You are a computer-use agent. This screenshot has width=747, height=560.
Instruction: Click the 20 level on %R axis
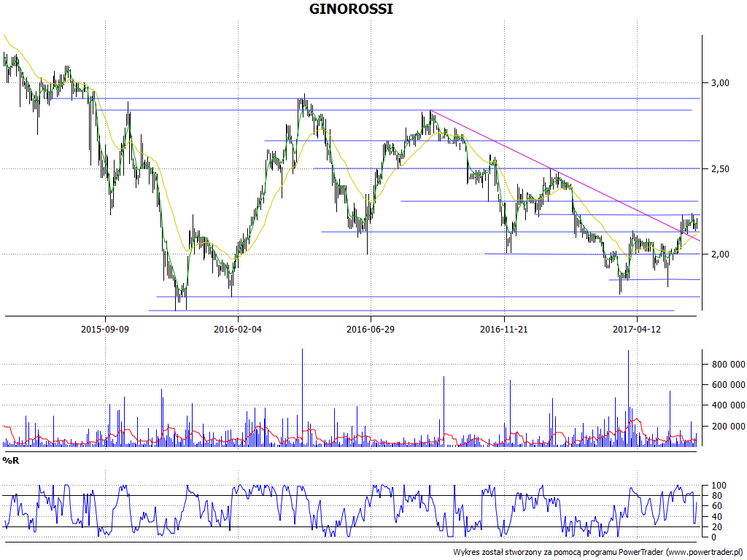[716, 527]
